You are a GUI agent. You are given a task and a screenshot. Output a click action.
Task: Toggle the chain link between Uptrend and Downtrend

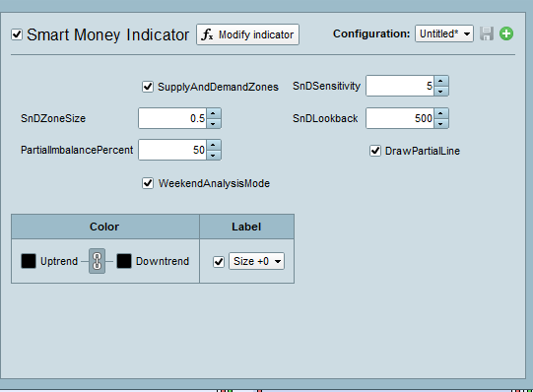coord(97,261)
